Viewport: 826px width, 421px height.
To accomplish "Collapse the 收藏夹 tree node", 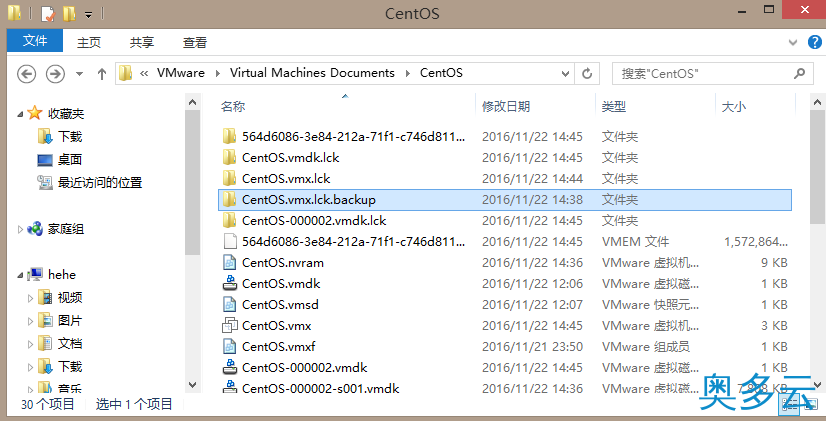I will 20,114.
